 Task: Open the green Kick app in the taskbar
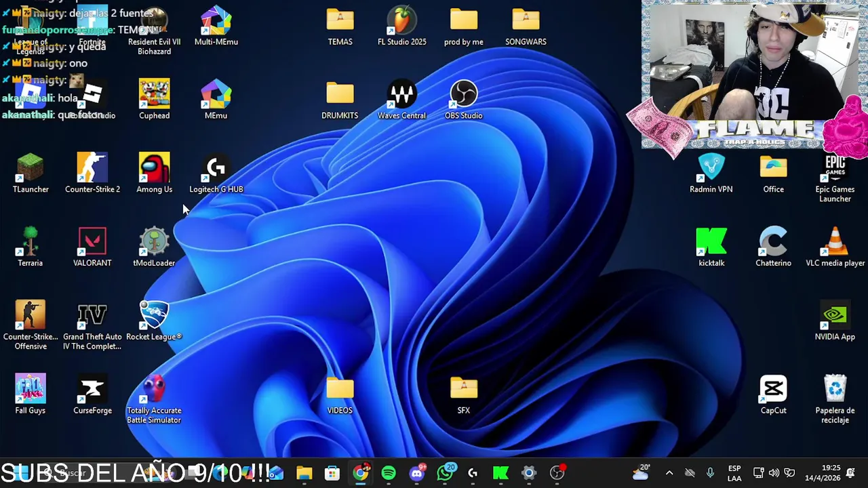click(x=501, y=473)
